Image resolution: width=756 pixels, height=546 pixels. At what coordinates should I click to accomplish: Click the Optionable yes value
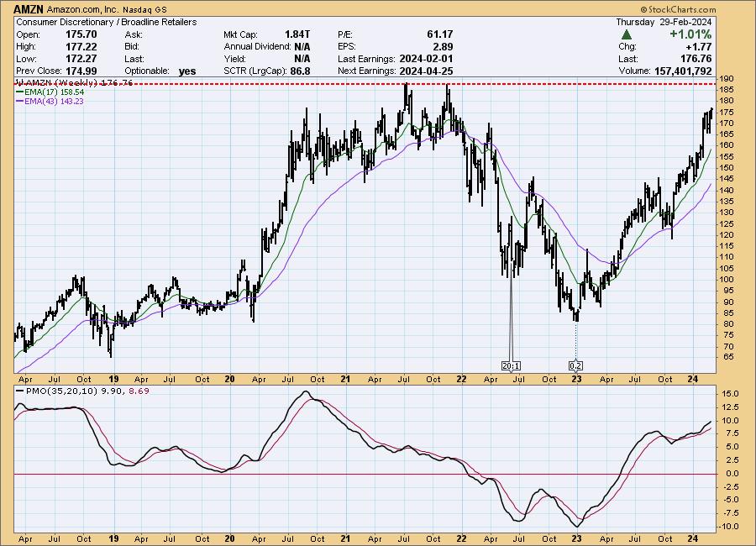(187, 71)
